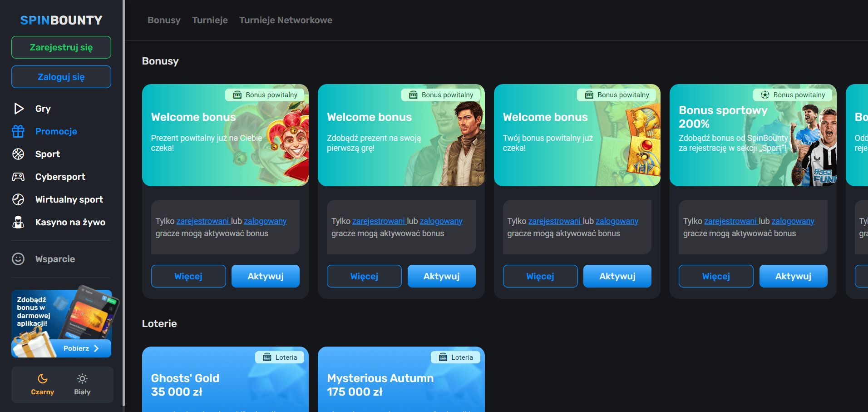Image resolution: width=868 pixels, height=412 pixels.
Task: Open the jester Welcome bonus banner
Action: pos(225,135)
